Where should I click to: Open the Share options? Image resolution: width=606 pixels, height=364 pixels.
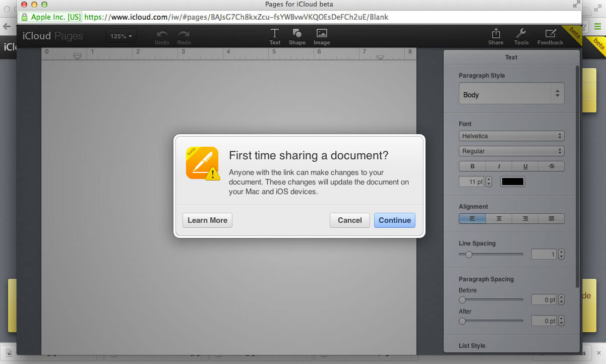coord(496,36)
